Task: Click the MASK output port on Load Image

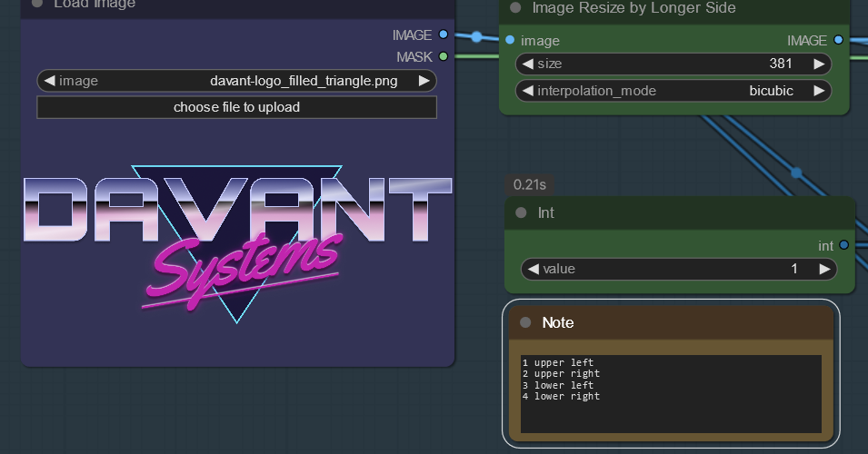Action: point(444,56)
